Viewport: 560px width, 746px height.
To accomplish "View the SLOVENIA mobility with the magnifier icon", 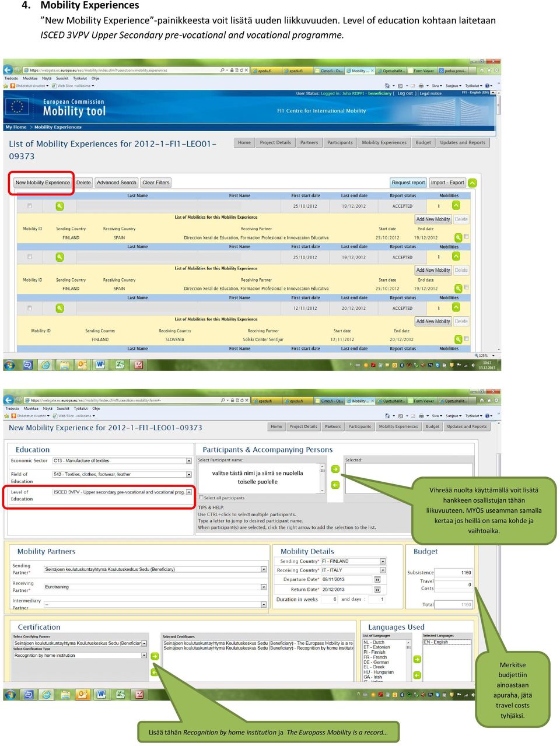I will click(459, 339).
